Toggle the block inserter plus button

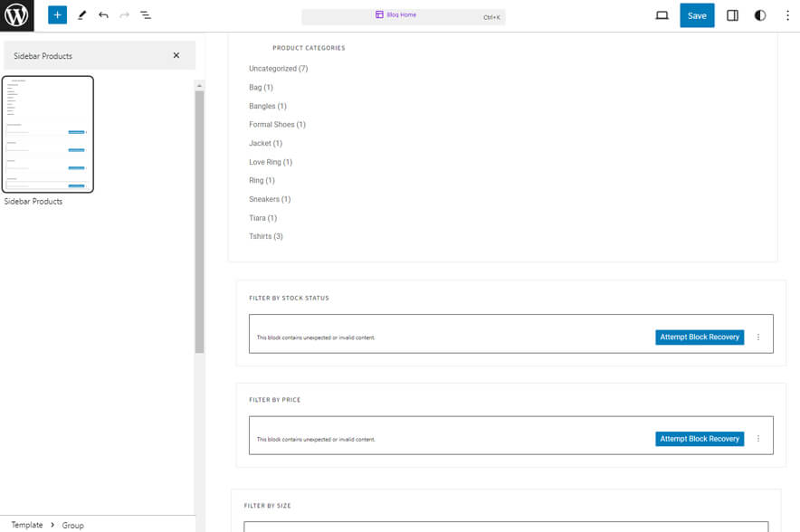(x=57, y=15)
